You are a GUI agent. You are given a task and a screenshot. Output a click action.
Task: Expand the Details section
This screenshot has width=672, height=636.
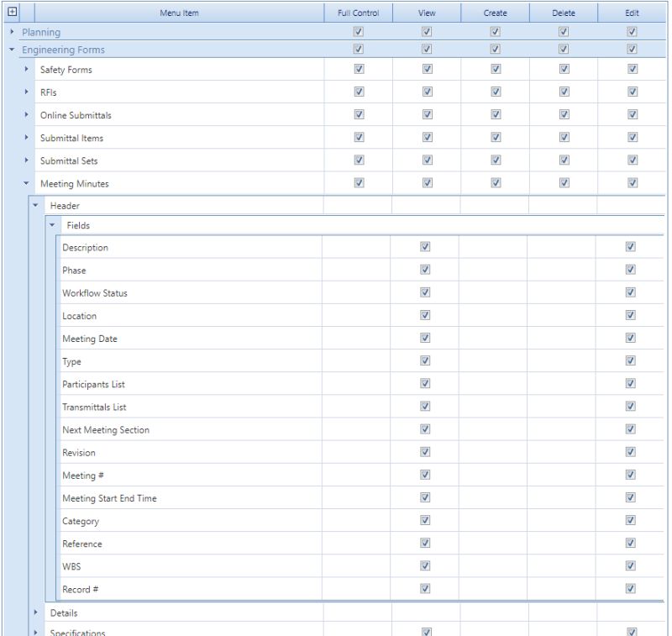[x=36, y=612]
